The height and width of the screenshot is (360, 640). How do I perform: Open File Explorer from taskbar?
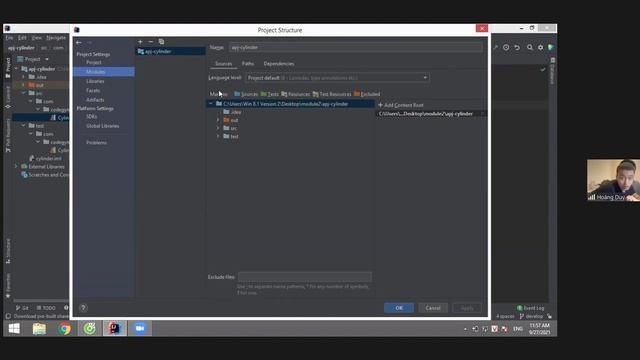pyautogui.click(x=39, y=329)
